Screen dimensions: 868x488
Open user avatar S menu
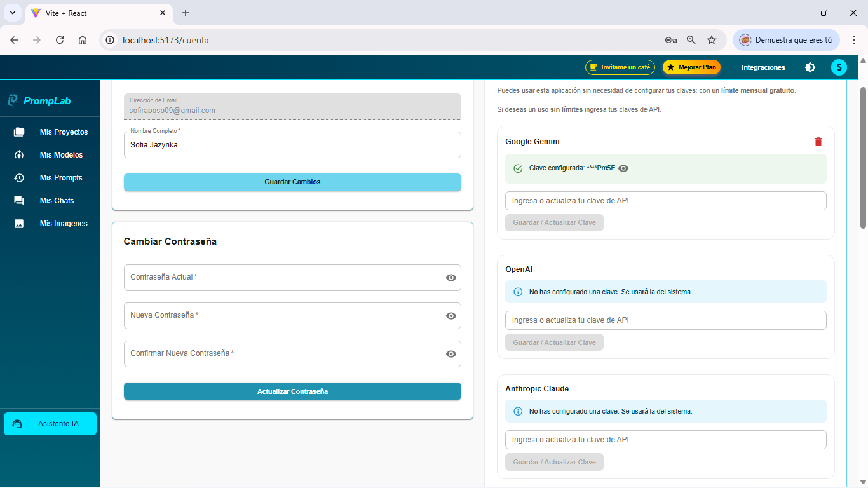(839, 67)
